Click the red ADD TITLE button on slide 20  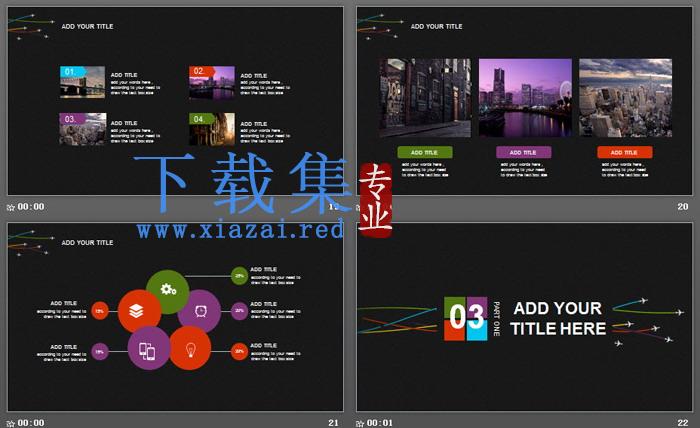625,152
